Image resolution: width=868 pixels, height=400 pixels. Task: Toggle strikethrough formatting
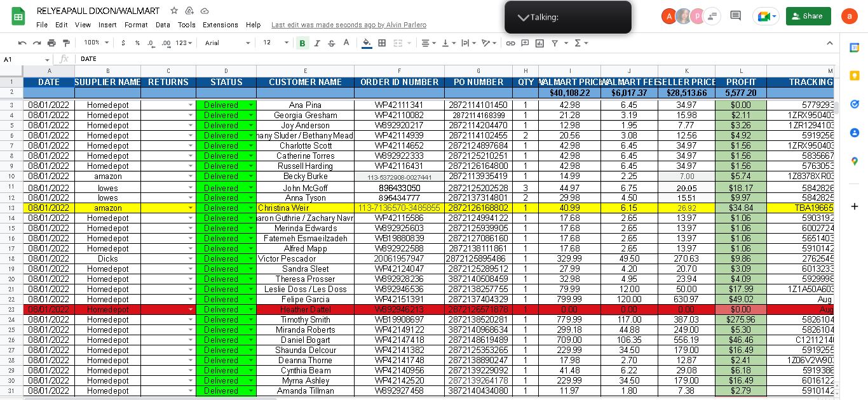pyautogui.click(x=332, y=43)
